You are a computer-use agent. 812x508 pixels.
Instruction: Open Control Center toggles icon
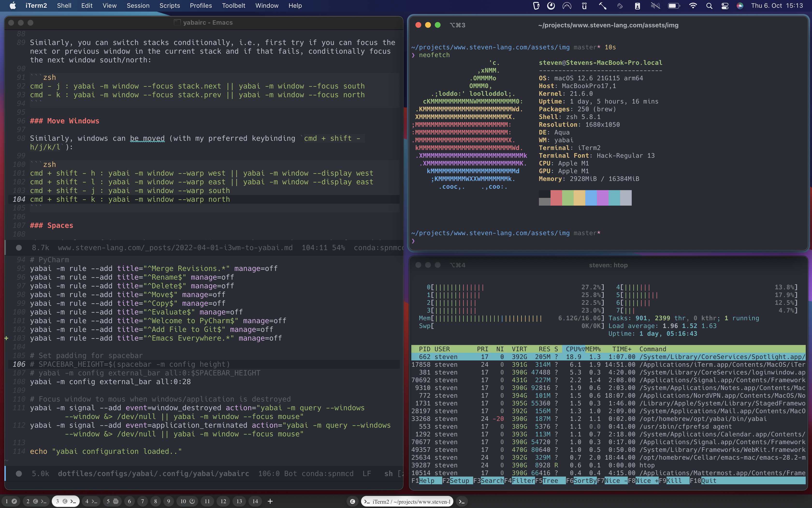click(725, 6)
